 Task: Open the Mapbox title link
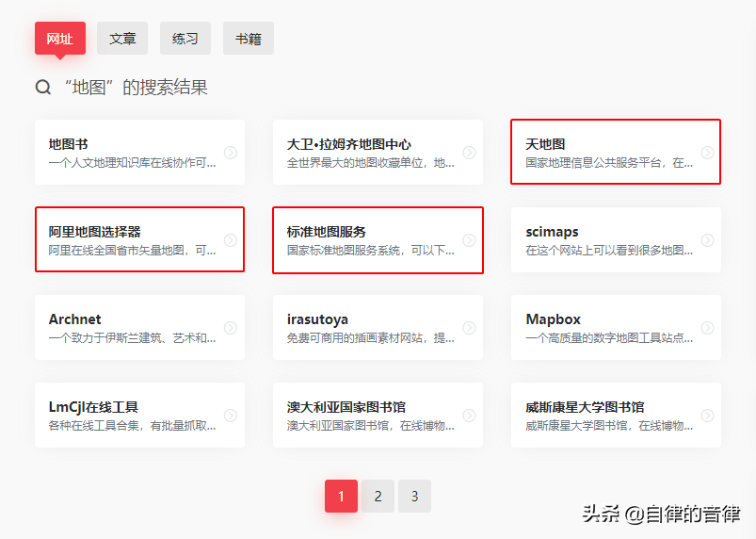(553, 319)
